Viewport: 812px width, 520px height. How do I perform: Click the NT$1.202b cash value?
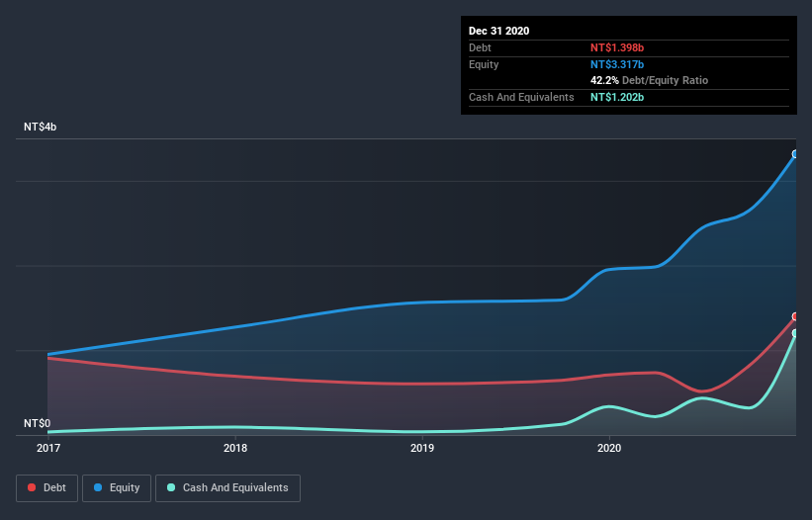pyautogui.click(x=617, y=97)
